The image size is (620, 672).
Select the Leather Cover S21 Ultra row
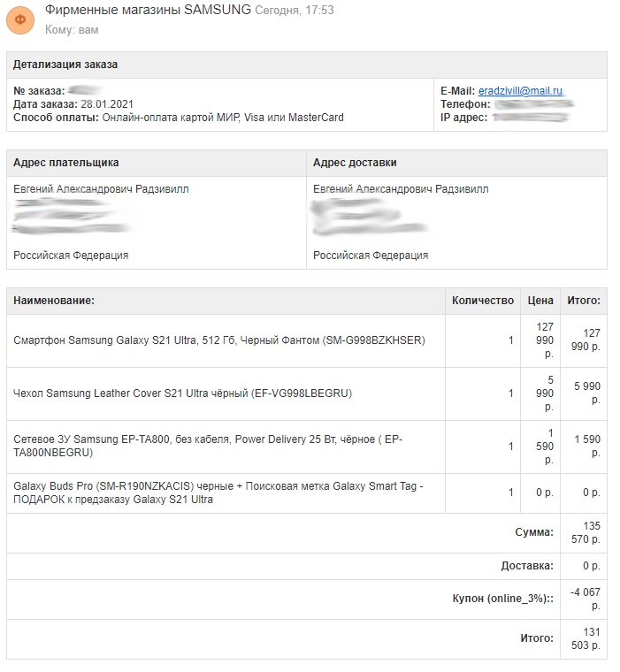[307, 393]
